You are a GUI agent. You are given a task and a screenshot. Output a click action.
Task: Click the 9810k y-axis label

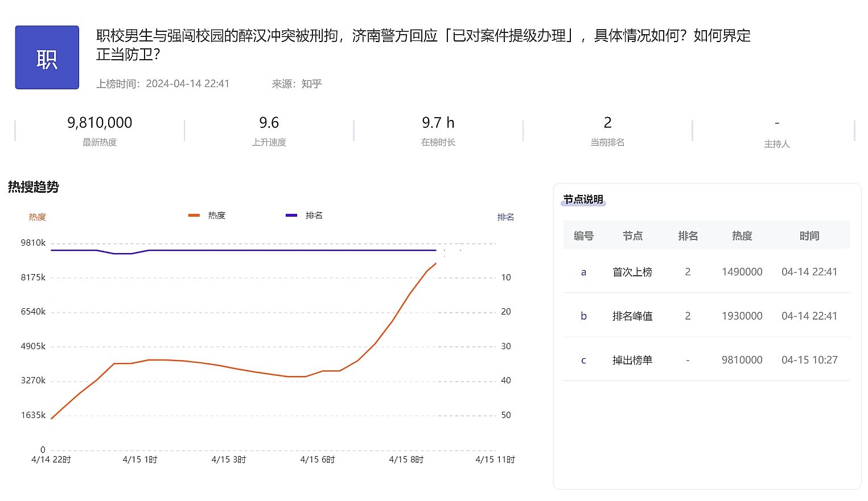point(33,243)
